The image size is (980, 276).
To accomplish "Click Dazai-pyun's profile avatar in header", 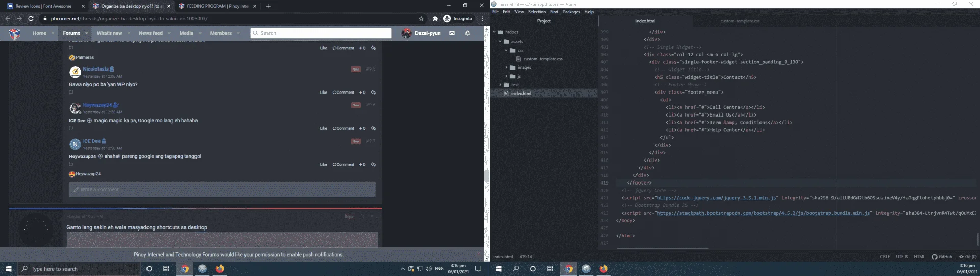I will click(x=406, y=33).
